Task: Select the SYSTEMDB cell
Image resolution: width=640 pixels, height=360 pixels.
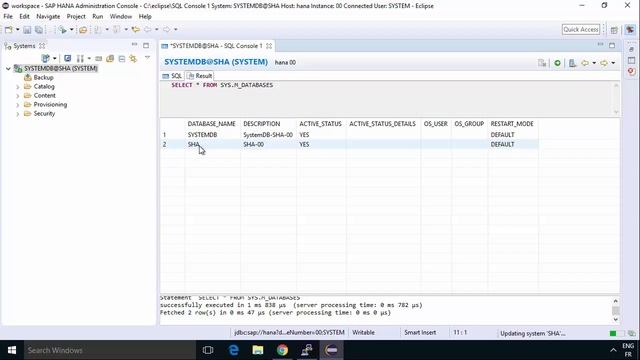Action: (x=202, y=135)
